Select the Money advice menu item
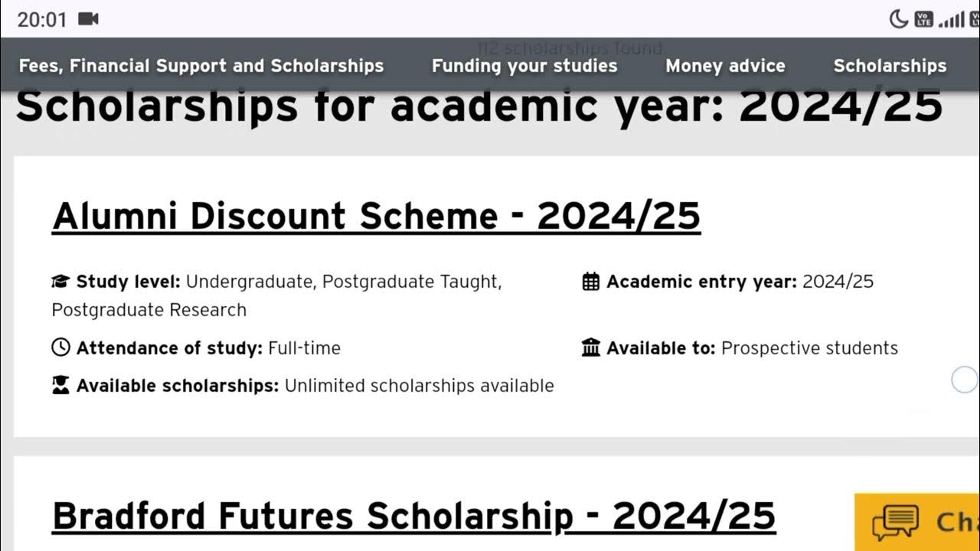Image resolution: width=980 pixels, height=551 pixels. [x=725, y=66]
